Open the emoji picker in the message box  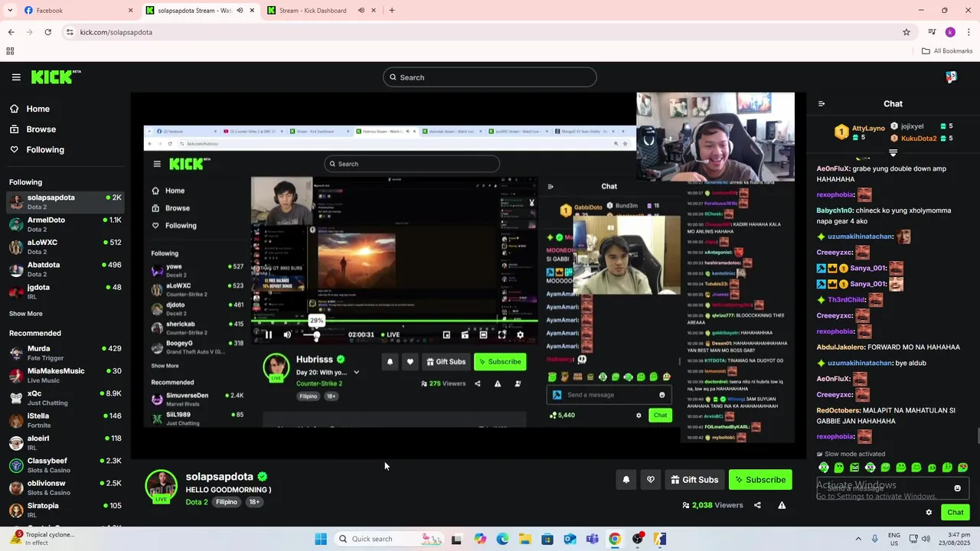tap(957, 488)
